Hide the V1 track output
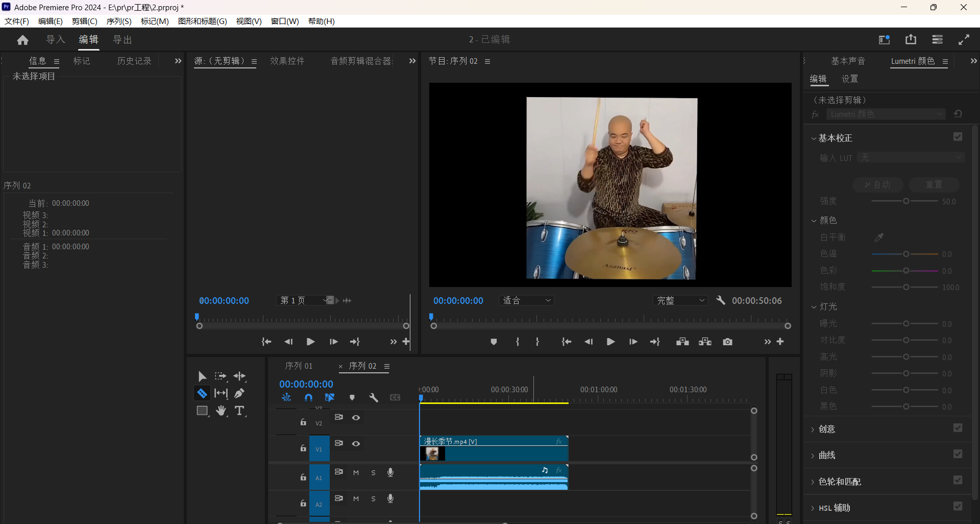This screenshot has height=524, width=980. coord(356,443)
